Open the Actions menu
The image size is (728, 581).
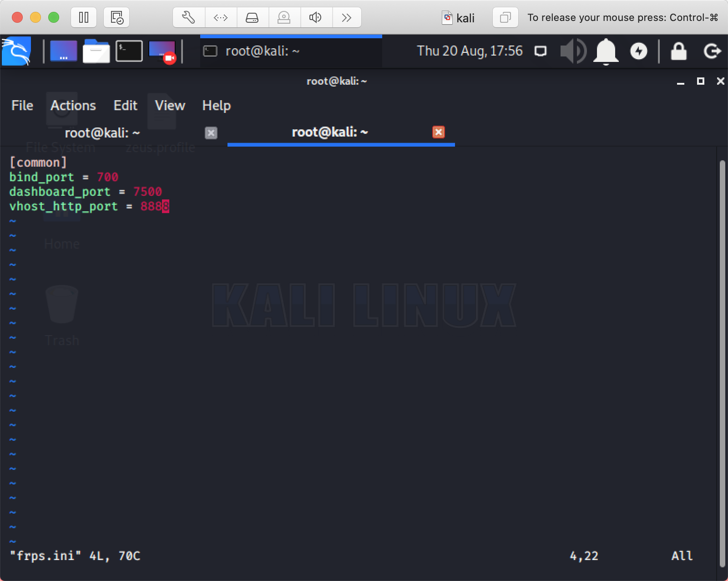point(73,106)
